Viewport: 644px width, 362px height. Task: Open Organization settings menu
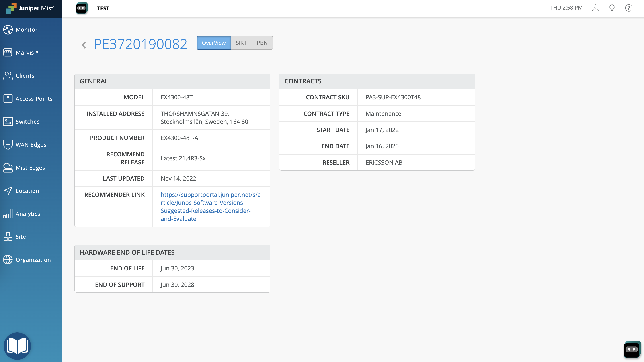[33, 260]
